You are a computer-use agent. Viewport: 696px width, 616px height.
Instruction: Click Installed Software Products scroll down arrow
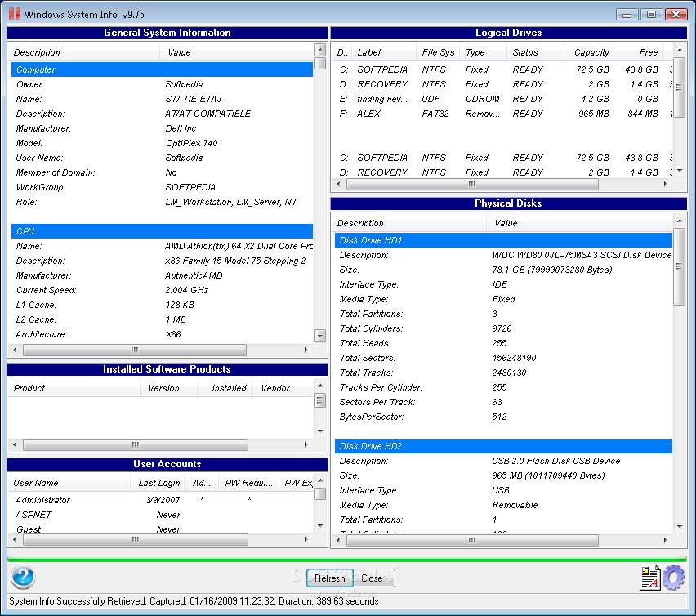pyautogui.click(x=320, y=431)
